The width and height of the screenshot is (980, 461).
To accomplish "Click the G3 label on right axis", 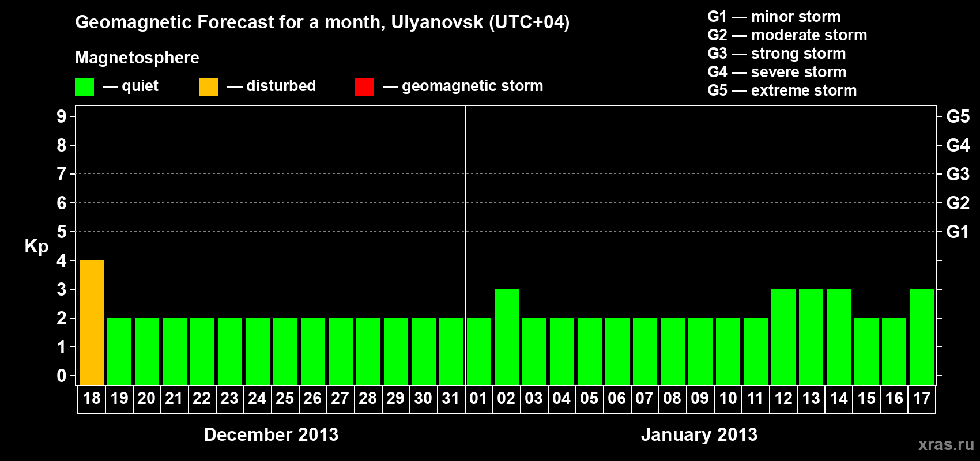I will pos(958,174).
